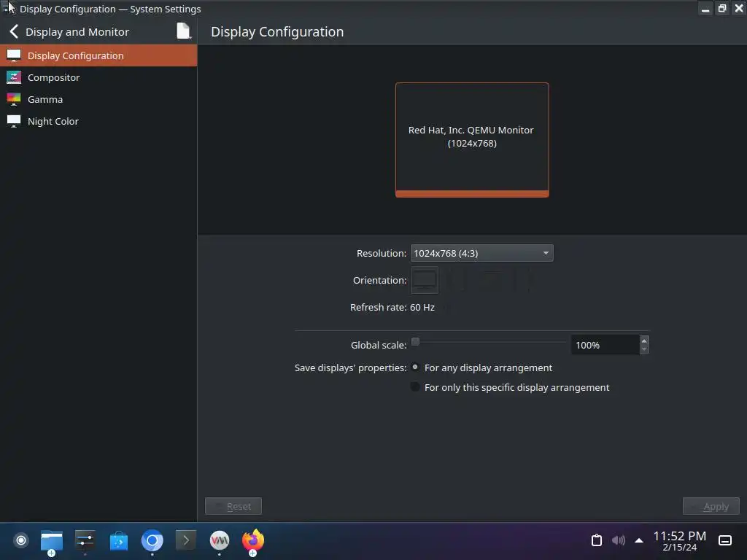Restore the System Settings window size
This screenshot has height=560, width=747.
pyautogui.click(x=722, y=9)
